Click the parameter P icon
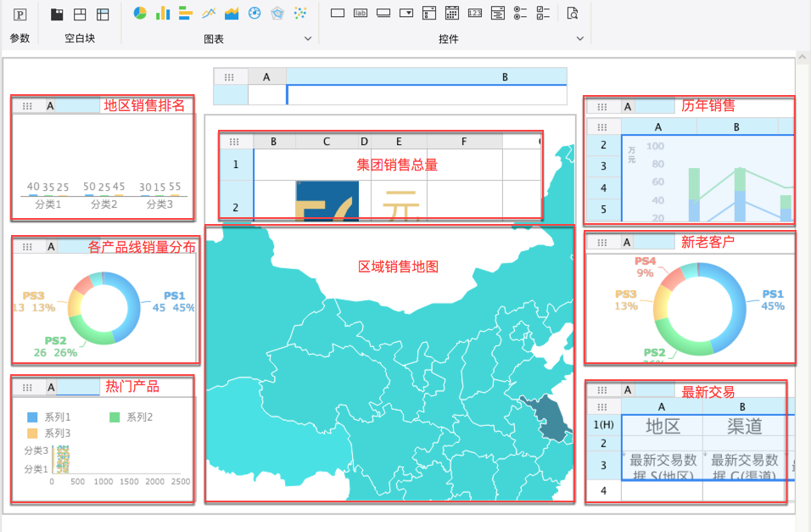811x532 pixels. click(20, 14)
